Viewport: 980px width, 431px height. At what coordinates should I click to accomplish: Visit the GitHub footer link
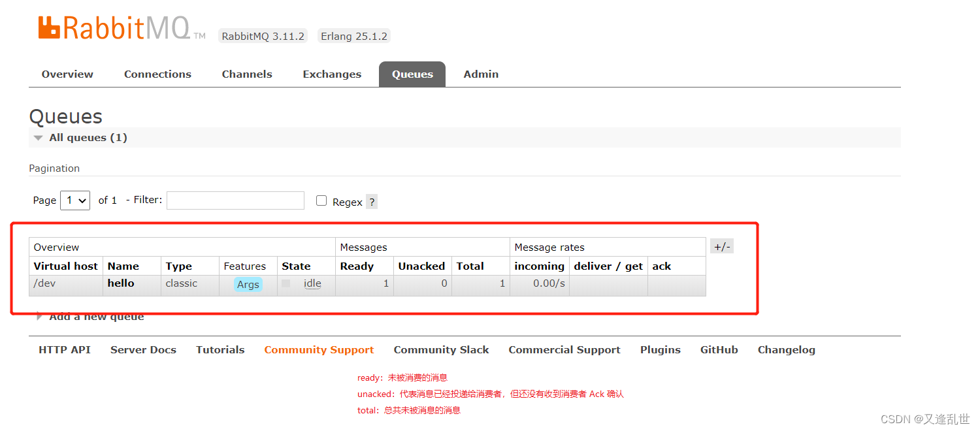click(719, 349)
